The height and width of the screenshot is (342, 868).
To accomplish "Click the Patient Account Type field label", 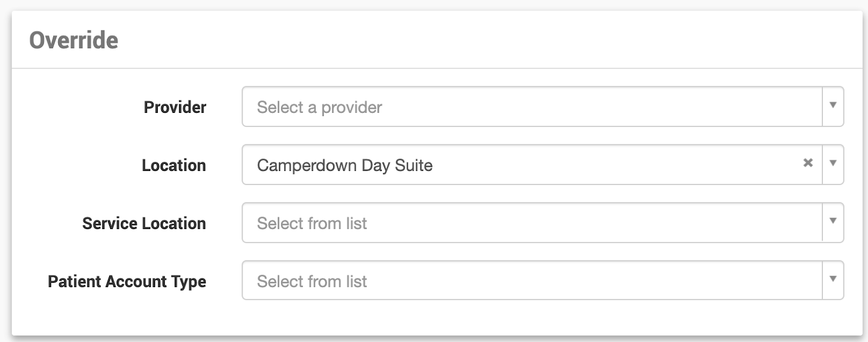I will 127,282.
